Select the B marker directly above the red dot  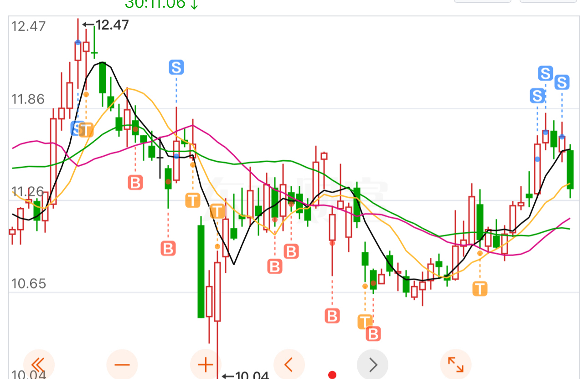(332, 315)
